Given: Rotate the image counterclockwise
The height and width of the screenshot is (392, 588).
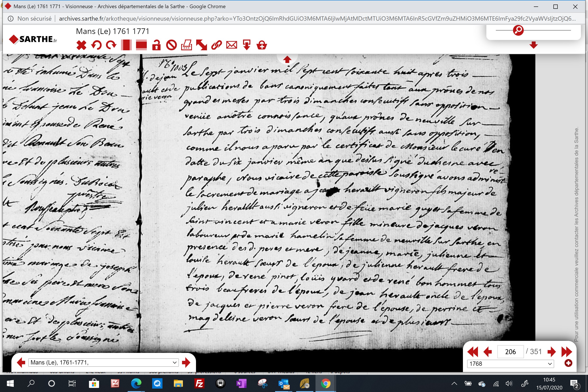Looking at the screenshot, I should [x=96, y=45].
